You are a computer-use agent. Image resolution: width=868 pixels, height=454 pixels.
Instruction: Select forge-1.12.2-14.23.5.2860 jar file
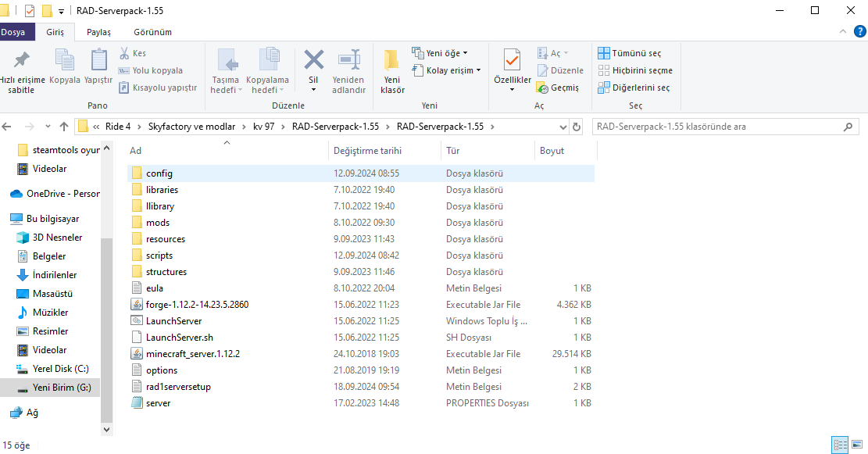click(x=361, y=305)
